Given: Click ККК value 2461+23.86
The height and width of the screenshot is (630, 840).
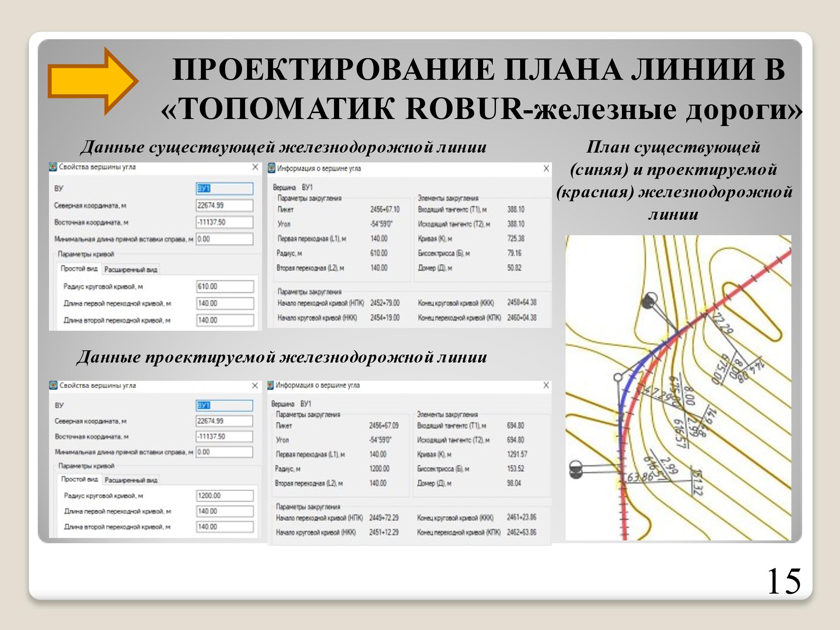Looking at the screenshot, I should [x=521, y=517].
